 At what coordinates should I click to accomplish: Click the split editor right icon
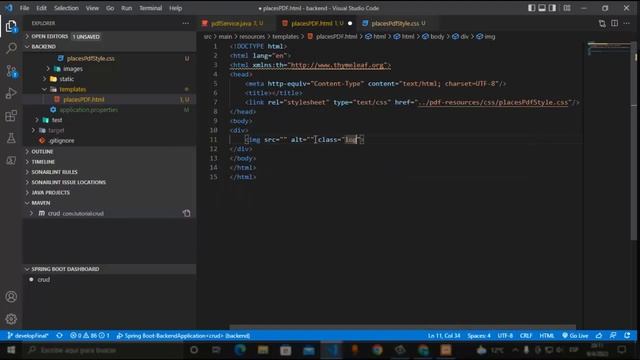614,23
